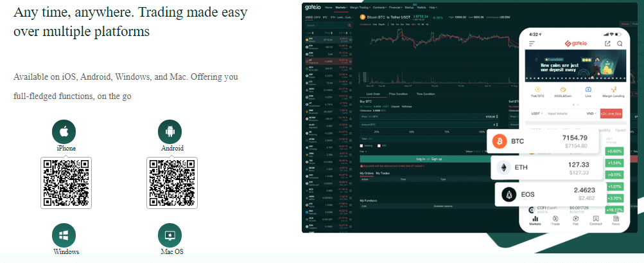This screenshot has height=263, width=644.
Task: Click the red c2c buy button in mobile app
Action: 611,113
